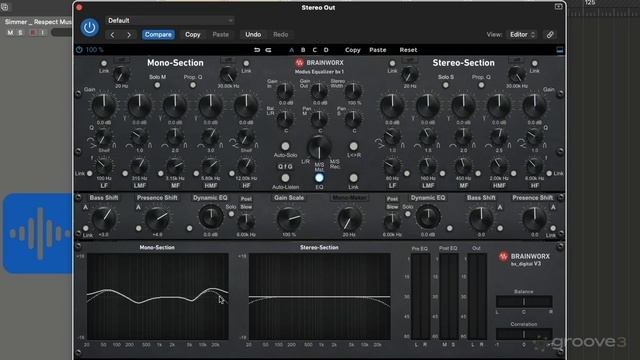Click the Gain Scale knob
Screen dimensions: 640x360
coord(289,219)
